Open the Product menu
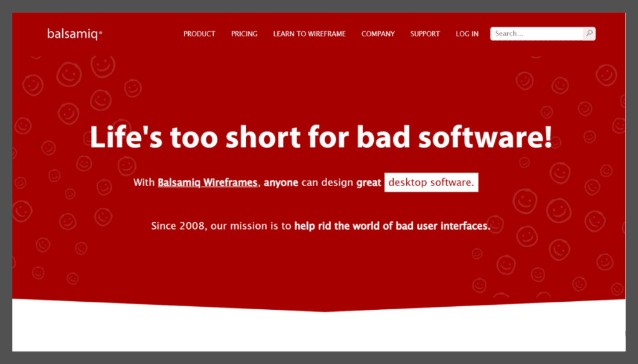 pos(199,34)
